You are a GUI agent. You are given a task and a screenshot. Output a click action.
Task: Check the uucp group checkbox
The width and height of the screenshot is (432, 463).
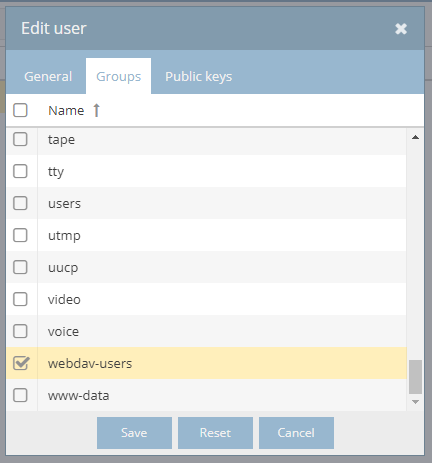20,267
